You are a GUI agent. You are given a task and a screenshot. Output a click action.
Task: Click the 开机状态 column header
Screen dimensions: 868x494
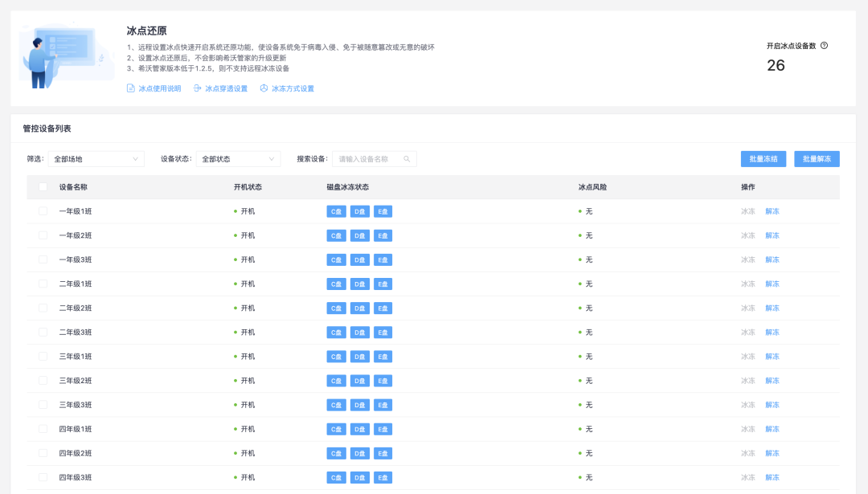[248, 187]
